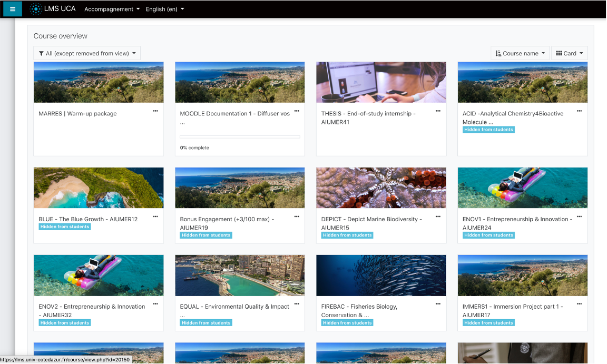This screenshot has width=607, height=364.
Task: Click the BLUE Blue Growth beach thumbnail
Action: click(99, 188)
